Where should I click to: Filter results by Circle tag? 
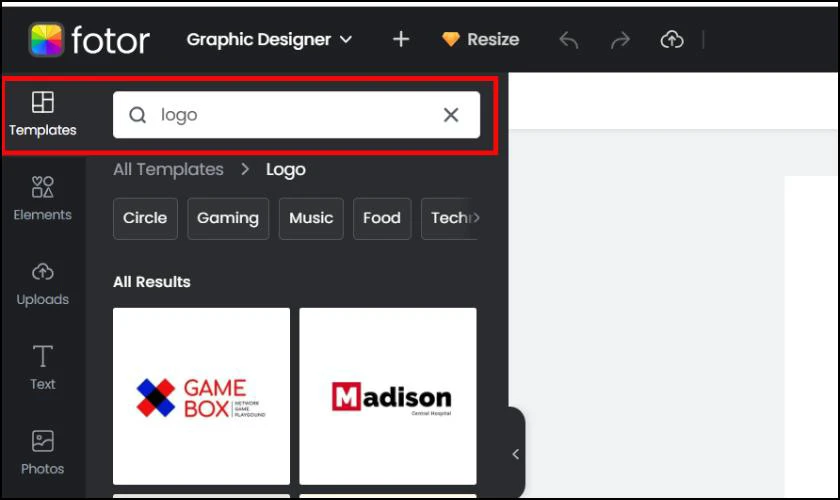click(x=145, y=218)
